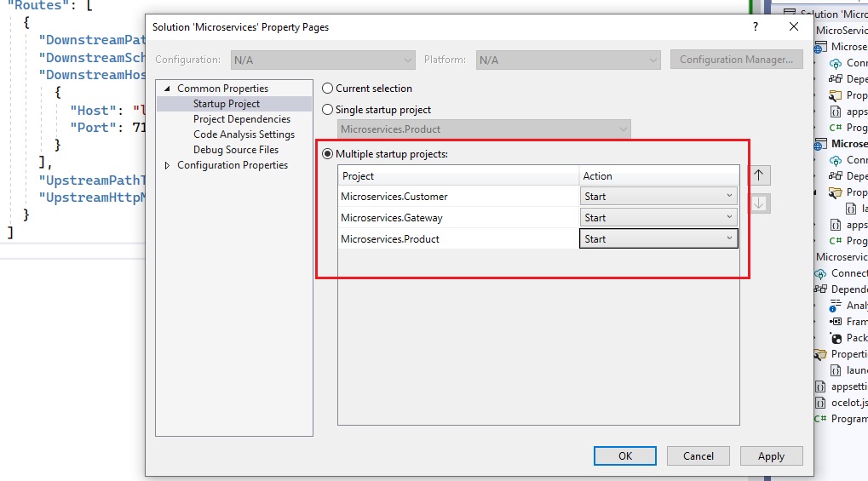Screen dimensions: 868x481
Task: Open Action dropdown for Microservices.Customer
Action: pyautogui.click(x=658, y=196)
